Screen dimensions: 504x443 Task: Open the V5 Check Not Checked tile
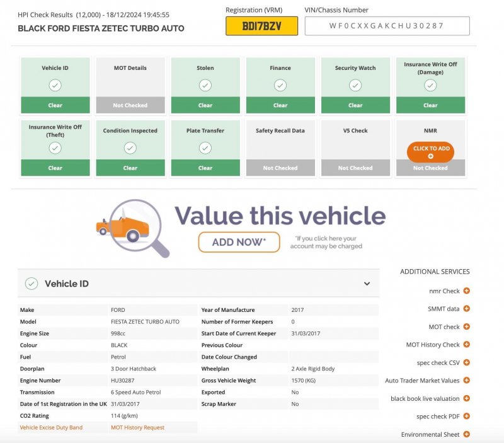(355, 148)
